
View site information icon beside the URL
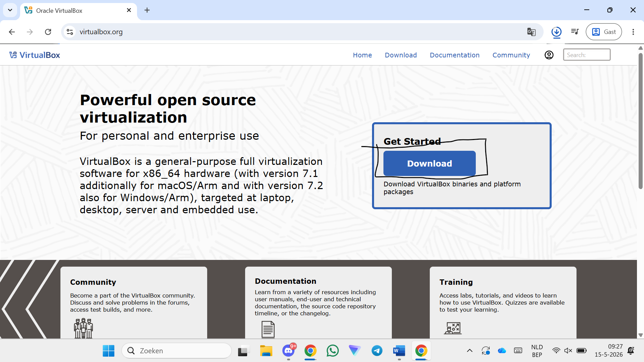(x=70, y=32)
